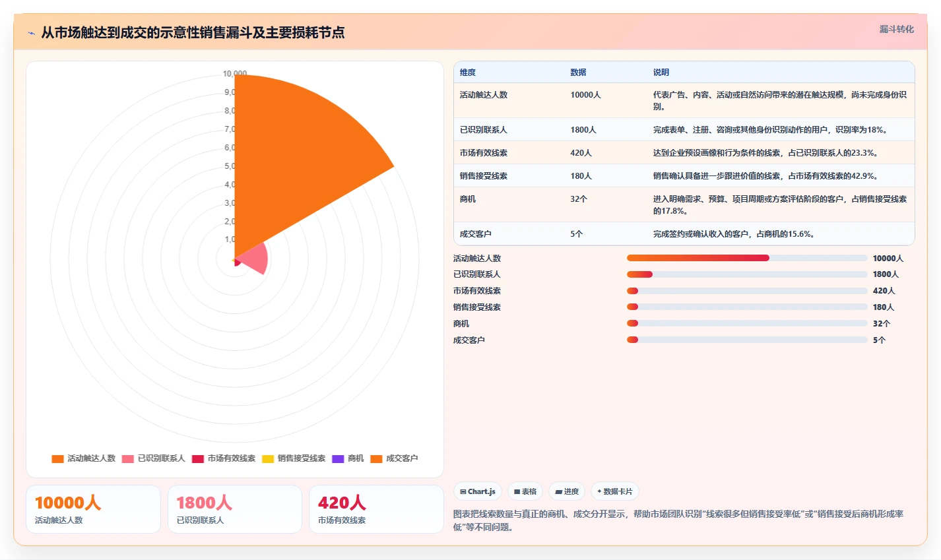The image size is (941, 560).
Task: Click the 数据 column header
Action: pos(579,73)
